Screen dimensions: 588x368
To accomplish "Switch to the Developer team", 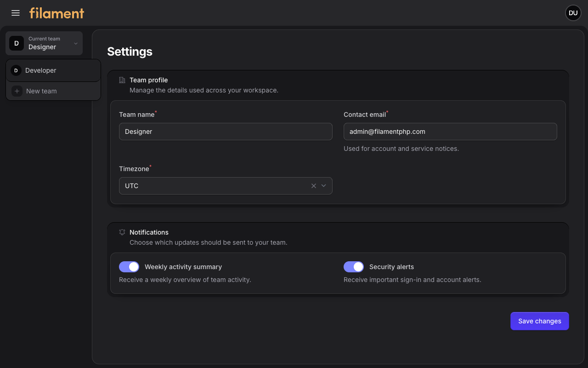I will point(53,70).
